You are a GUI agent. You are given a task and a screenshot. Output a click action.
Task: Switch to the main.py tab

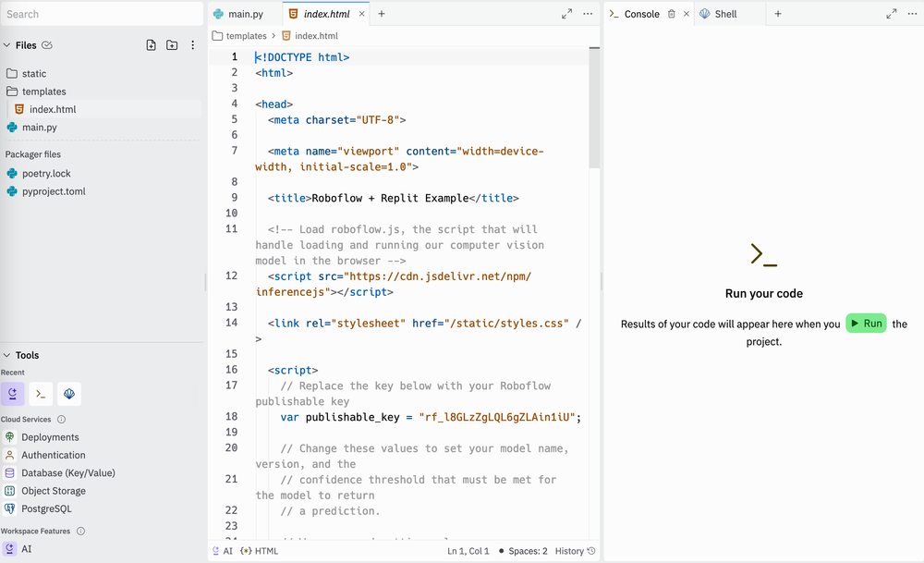coord(243,14)
